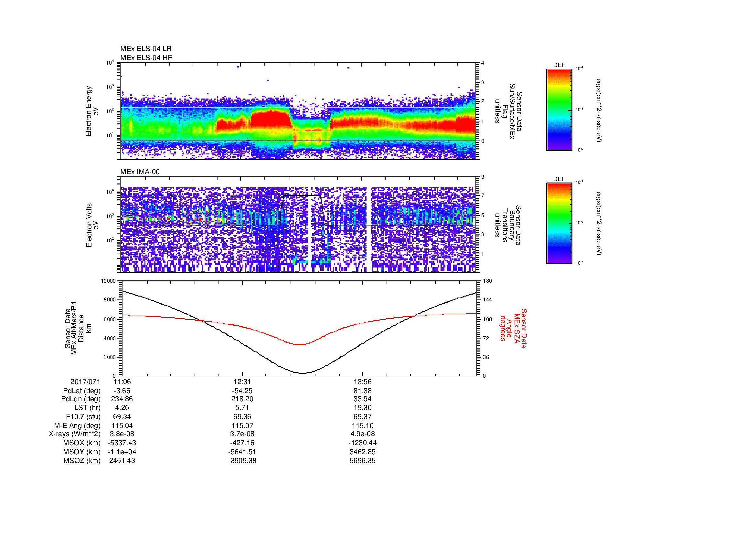
Task: Click MSOY value -1.1e+04
Action: 122,452
